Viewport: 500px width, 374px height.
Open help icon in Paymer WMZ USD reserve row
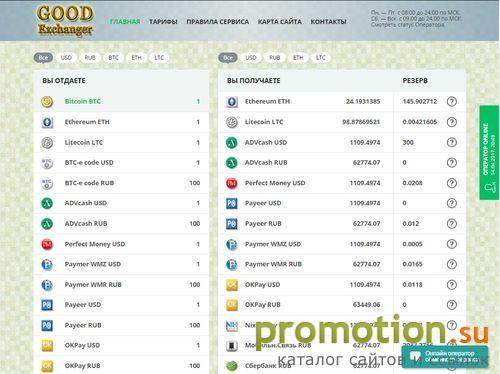(452, 244)
